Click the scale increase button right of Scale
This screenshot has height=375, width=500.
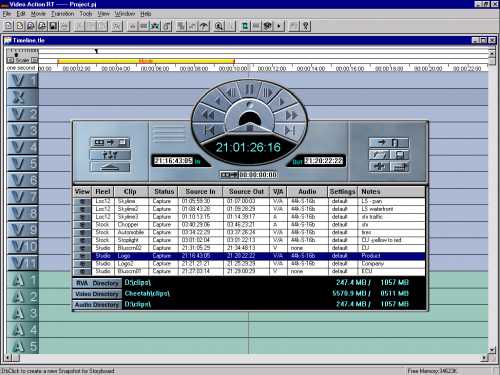34,60
